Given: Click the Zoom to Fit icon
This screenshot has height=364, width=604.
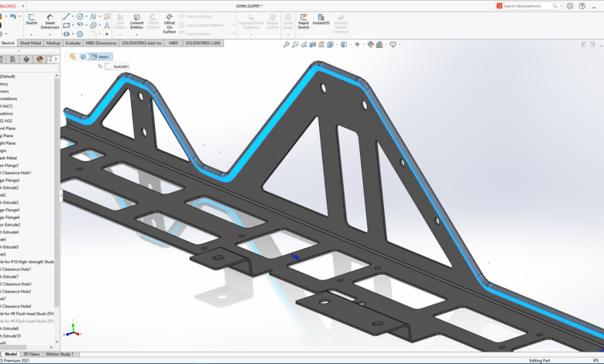Looking at the screenshot, I should [x=287, y=44].
